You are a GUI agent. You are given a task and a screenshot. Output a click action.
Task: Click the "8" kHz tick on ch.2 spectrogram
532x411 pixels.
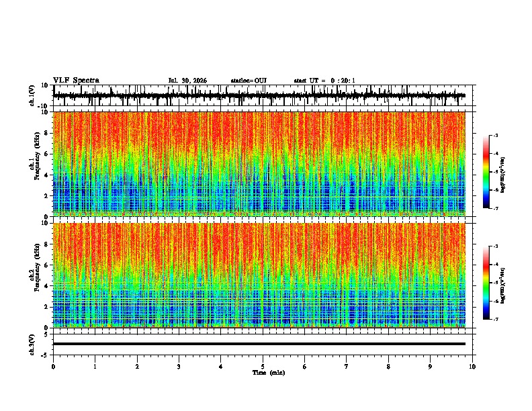(46, 244)
